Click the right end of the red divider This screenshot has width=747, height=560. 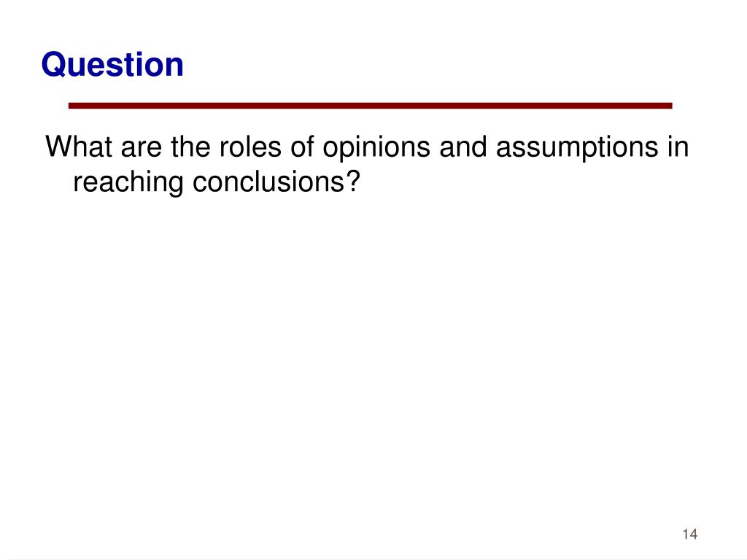pyautogui.click(x=670, y=106)
